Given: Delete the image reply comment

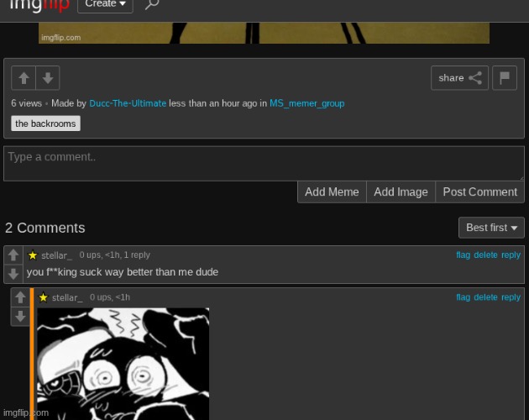Looking at the screenshot, I should click(485, 297).
